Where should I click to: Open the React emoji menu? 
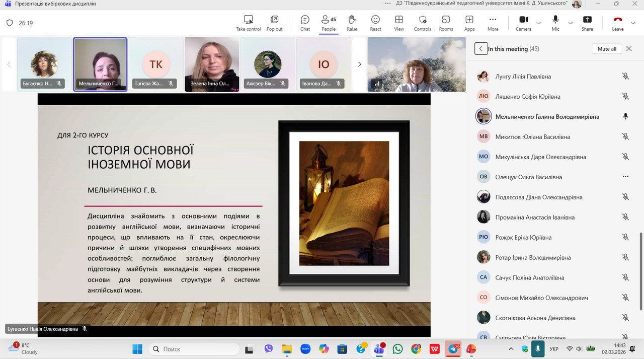tap(375, 23)
